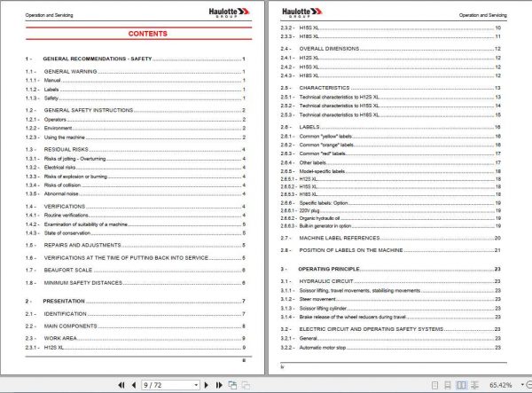Click the 'CHARACTERISTICS' entry
Screen dimensions: 532x393
(325, 88)
